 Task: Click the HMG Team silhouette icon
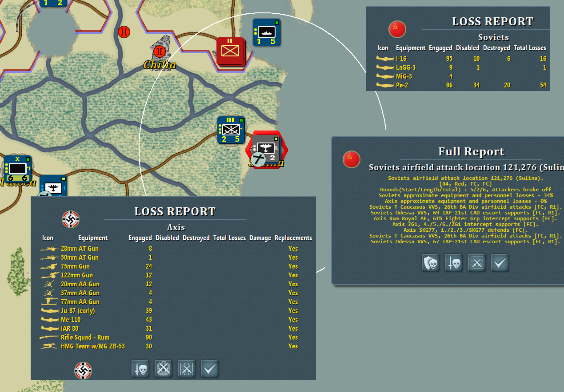pyautogui.click(x=49, y=346)
